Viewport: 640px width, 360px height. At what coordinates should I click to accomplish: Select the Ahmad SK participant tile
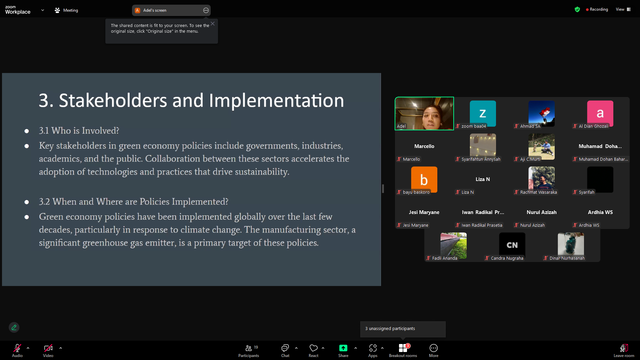coord(542,113)
